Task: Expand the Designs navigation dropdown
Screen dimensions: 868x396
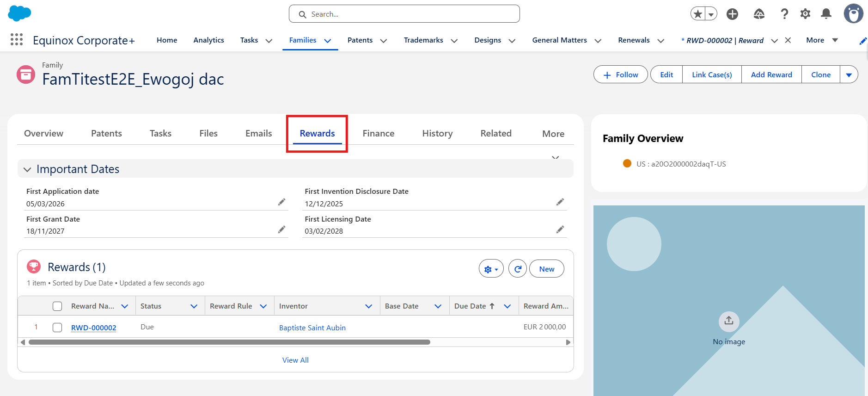Action: [x=512, y=41]
